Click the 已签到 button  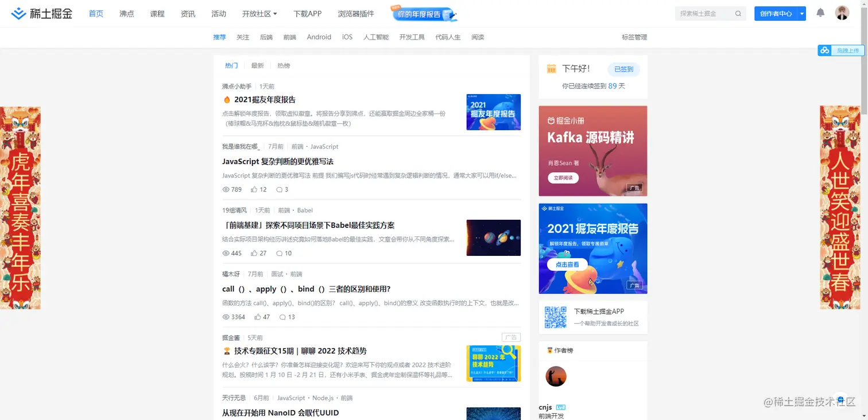623,69
